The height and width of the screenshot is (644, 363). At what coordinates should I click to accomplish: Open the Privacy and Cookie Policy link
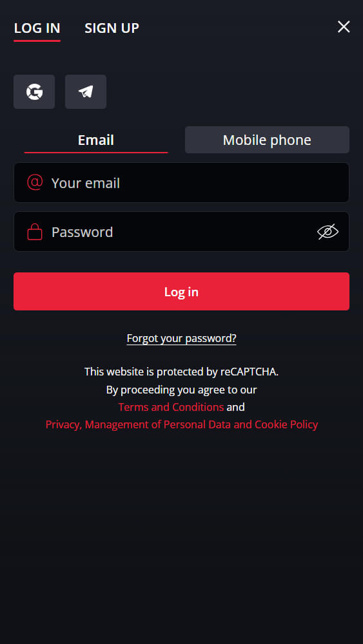[182, 424]
